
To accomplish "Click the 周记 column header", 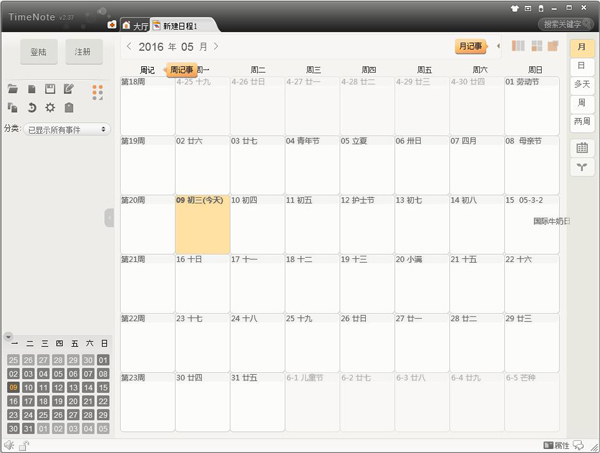I will (x=147, y=70).
